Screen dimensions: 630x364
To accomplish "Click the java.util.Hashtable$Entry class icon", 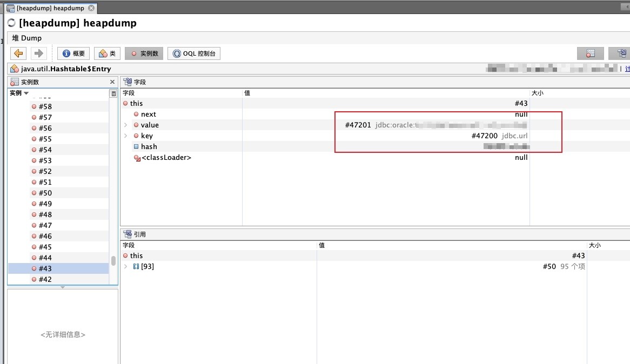I will coord(15,69).
